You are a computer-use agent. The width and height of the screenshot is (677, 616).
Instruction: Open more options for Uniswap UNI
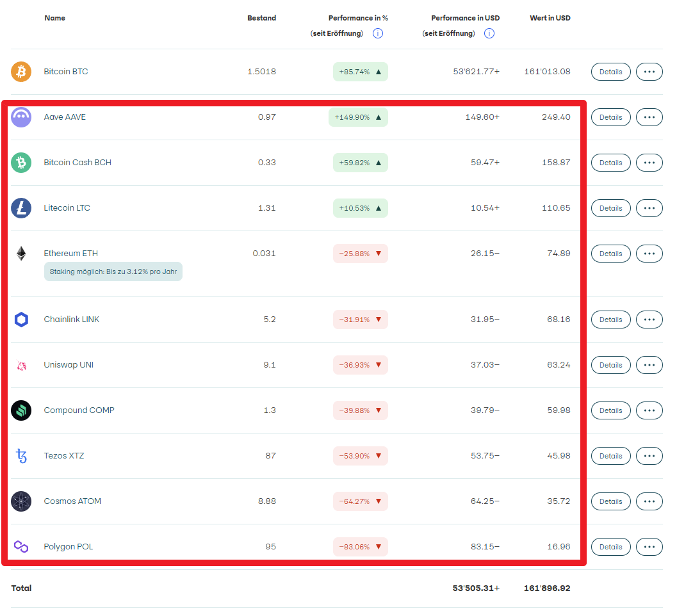[649, 365]
